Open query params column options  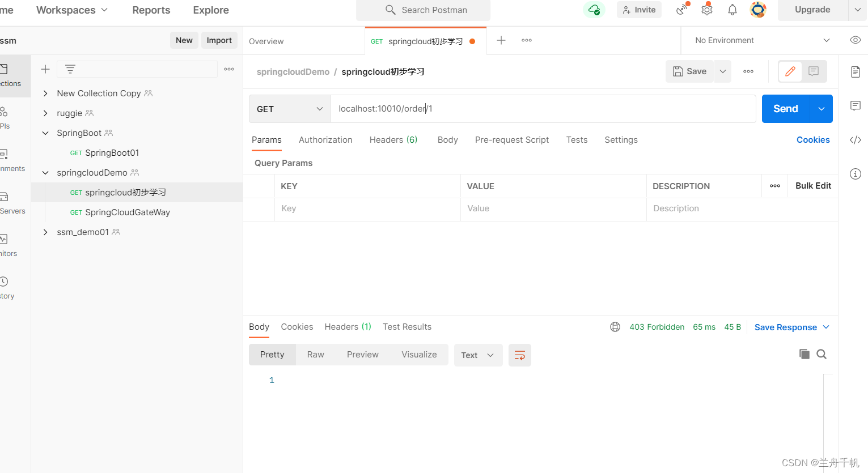(775, 186)
